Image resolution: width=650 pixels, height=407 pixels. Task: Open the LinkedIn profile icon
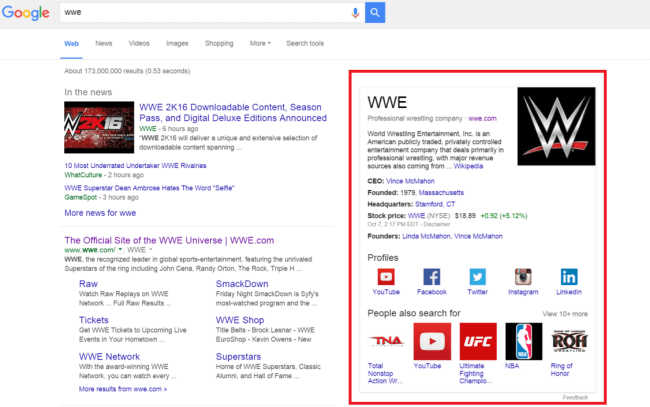pyautogui.click(x=569, y=277)
